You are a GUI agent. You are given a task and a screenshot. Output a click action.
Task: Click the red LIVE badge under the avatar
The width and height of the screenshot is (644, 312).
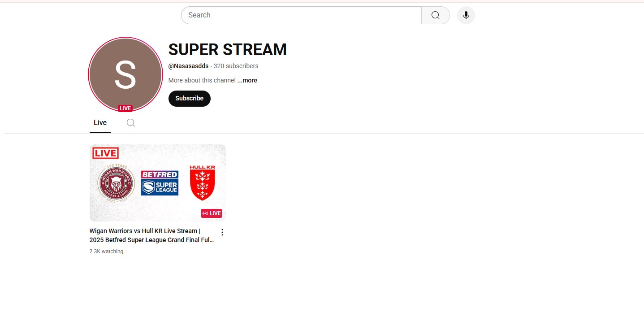click(125, 108)
